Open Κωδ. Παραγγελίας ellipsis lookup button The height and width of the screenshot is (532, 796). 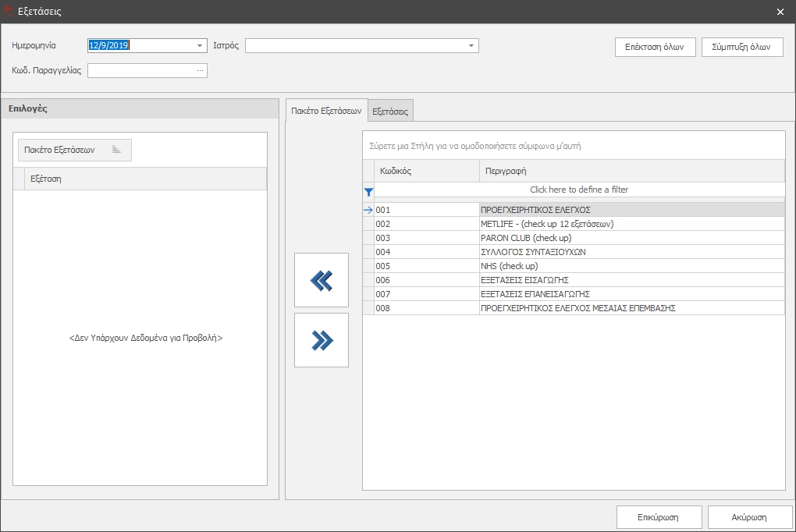[x=200, y=71]
